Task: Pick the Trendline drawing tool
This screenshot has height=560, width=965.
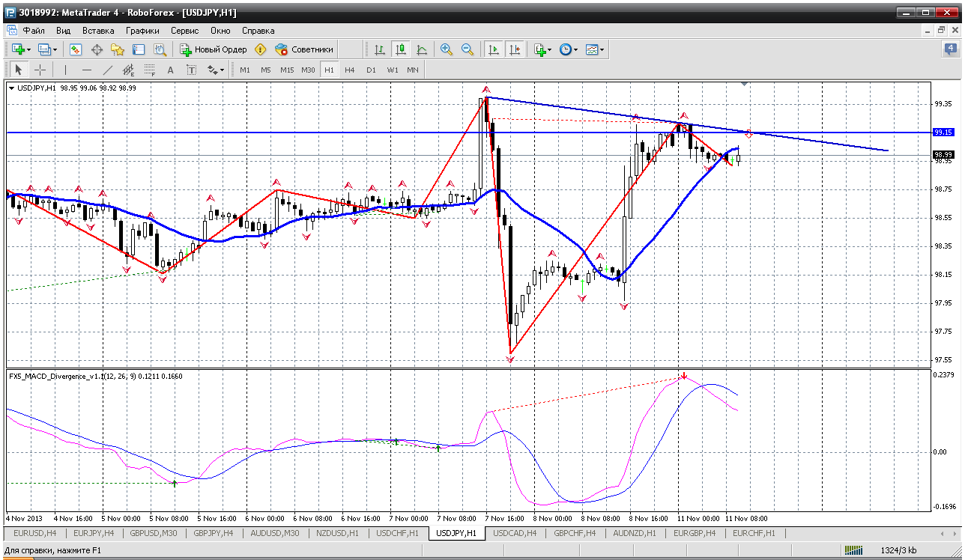Action: point(107,70)
